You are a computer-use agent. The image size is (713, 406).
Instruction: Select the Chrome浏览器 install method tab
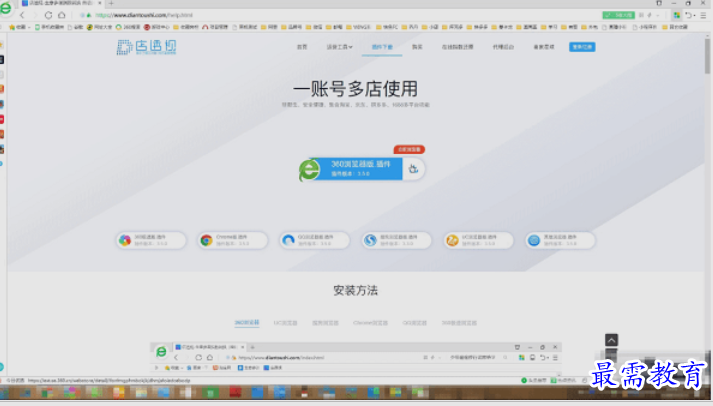click(370, 323)
